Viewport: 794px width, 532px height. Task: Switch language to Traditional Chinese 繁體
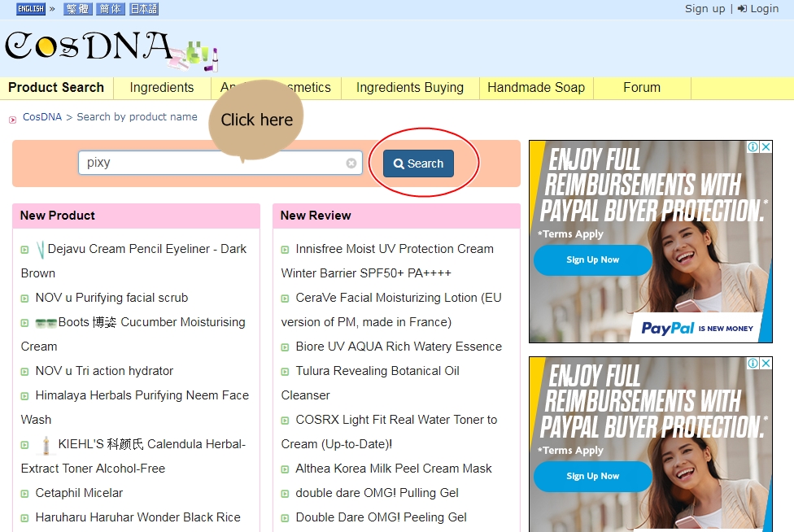tap(77, 9)
